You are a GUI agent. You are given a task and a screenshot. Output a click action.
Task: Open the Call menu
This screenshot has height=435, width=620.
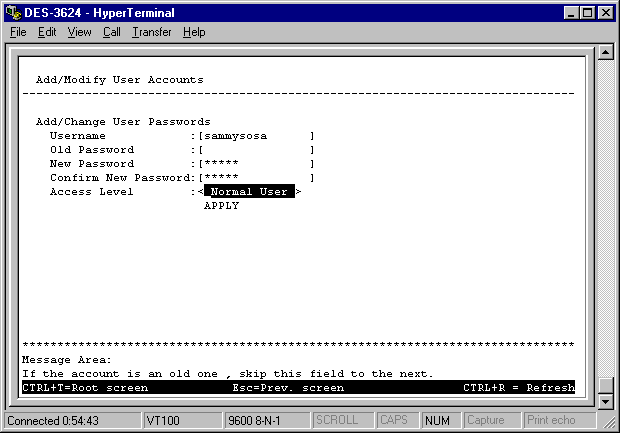[111, 32]
